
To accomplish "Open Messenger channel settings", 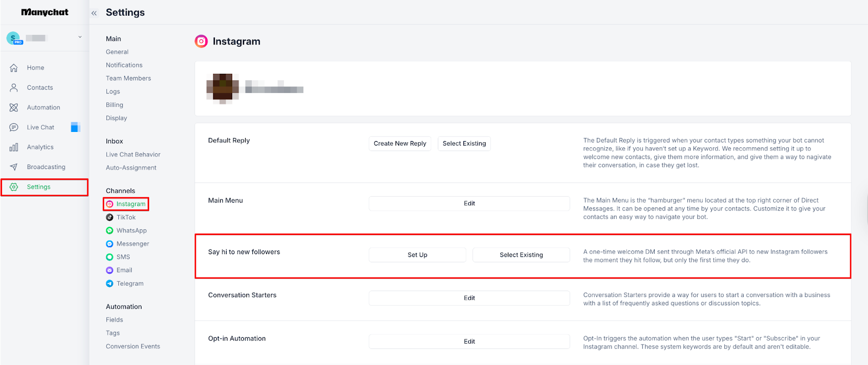I will click(x=132, y=244).
